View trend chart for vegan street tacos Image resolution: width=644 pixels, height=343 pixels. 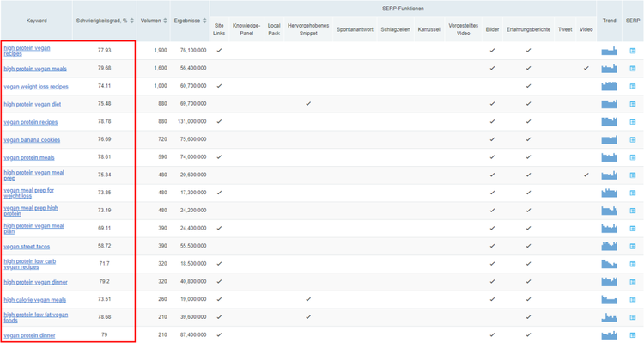pyautogui.click(x=609, y=247)
